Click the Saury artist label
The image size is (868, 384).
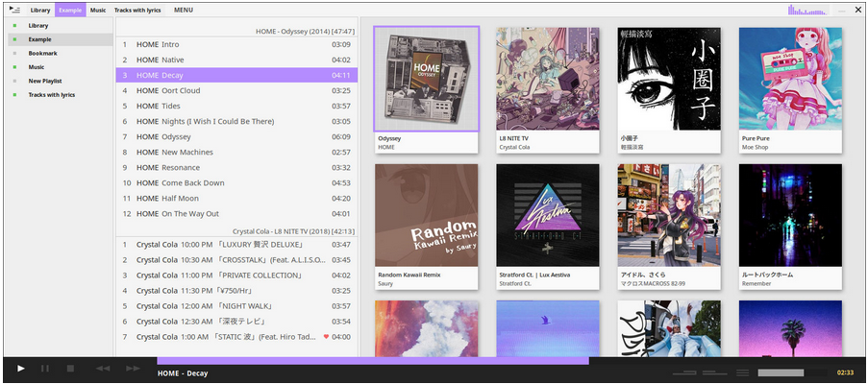385,284
